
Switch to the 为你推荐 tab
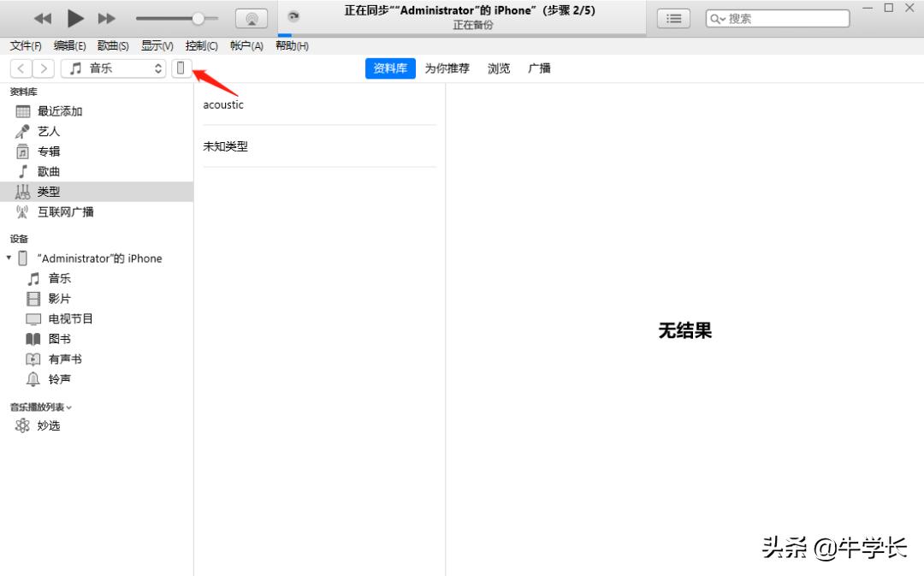(446, 68)
